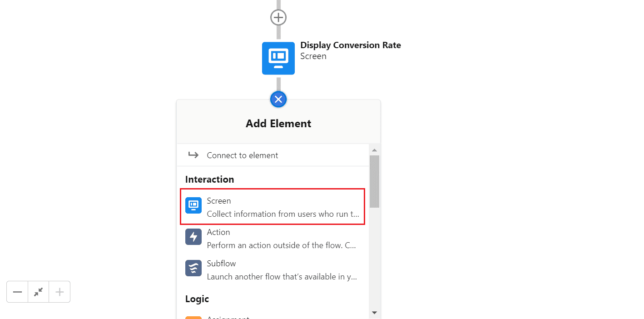Choose the Subflow menu entry
Viewport: 644px width, 319px height.
coord(273,270)
